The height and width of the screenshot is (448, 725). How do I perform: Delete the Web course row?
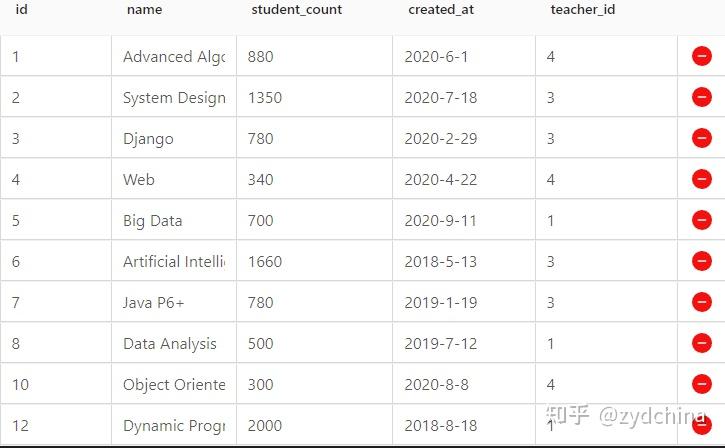(x=701, y=180)
